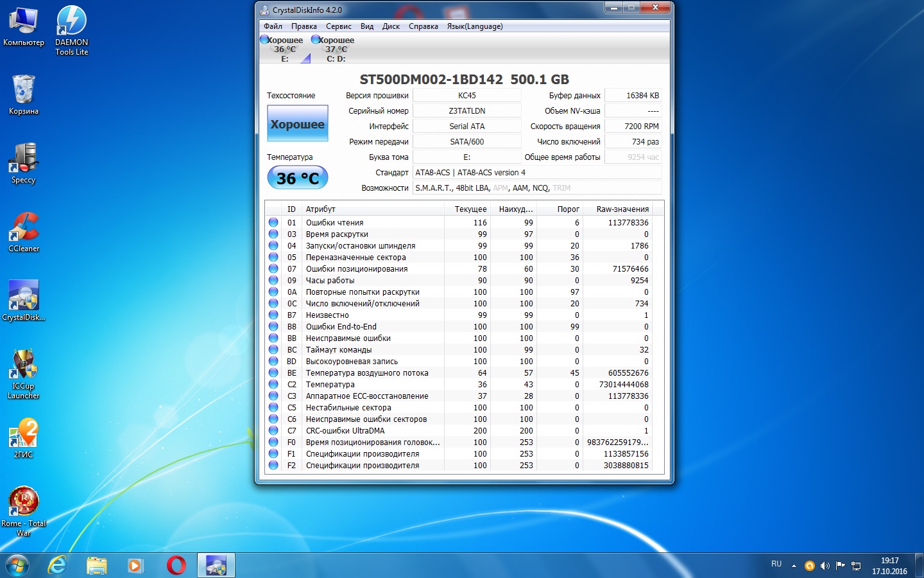Click the Opera icon in taskbar

(x=176, y=565)
